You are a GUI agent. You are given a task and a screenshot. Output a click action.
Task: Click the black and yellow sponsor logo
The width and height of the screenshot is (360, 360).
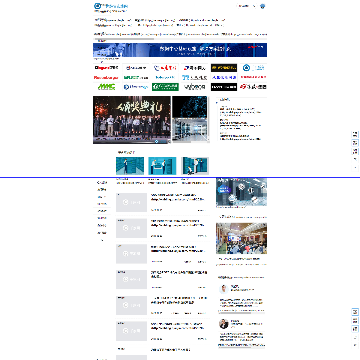[x=224, y=68]
